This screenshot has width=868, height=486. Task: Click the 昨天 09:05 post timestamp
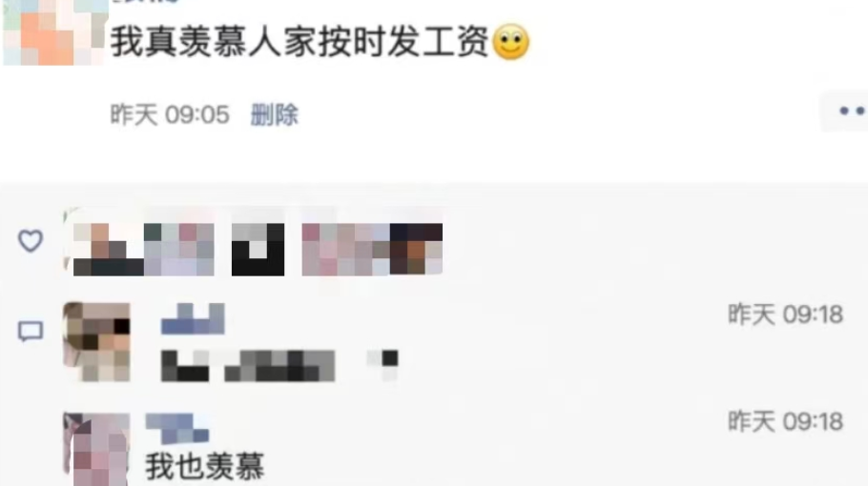pos(170,115)
